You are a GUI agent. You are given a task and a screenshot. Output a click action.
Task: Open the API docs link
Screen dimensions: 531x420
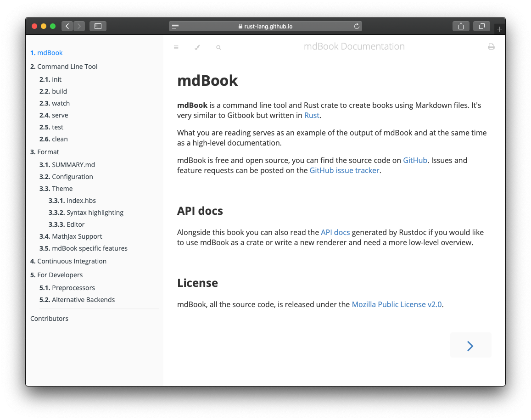point(335,232)
